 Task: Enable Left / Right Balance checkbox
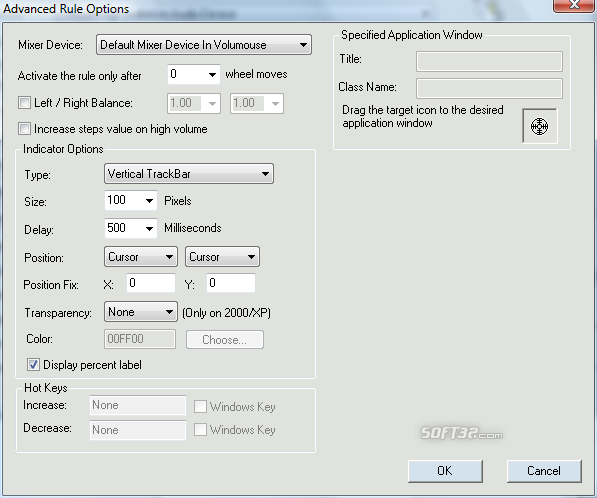(24, 103)
